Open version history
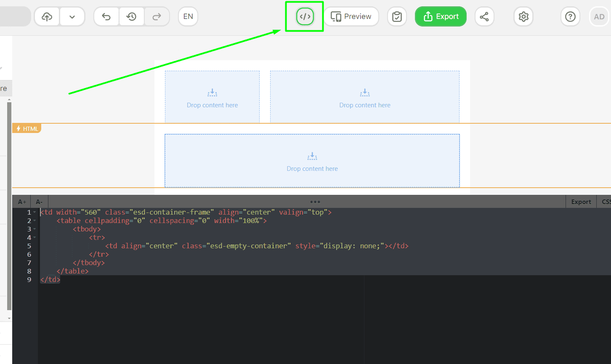611x364 pixels. click(132, 16)
